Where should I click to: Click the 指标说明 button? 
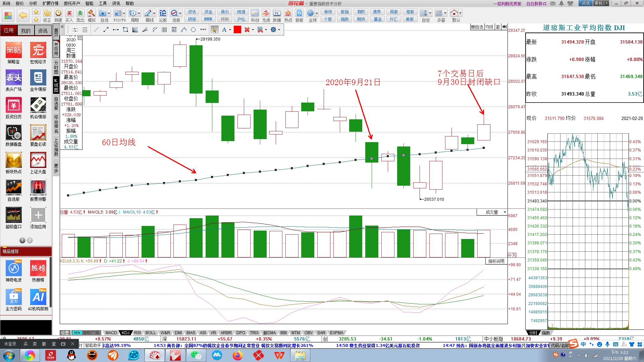[496, 261]
